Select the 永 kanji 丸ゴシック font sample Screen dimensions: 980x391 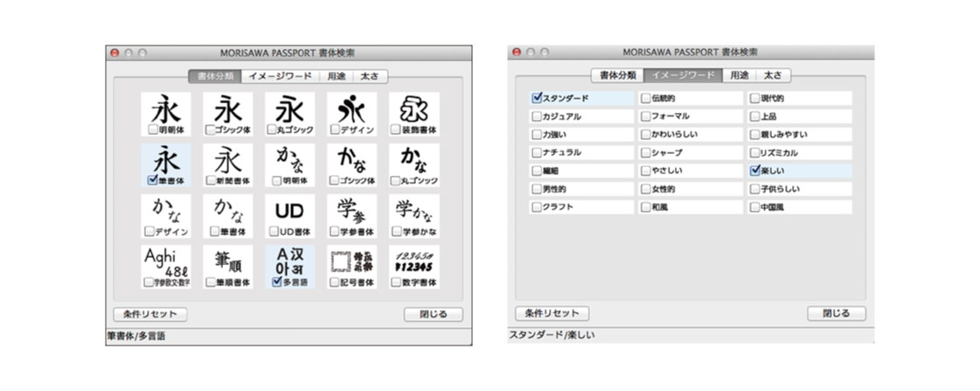(290, 114)
